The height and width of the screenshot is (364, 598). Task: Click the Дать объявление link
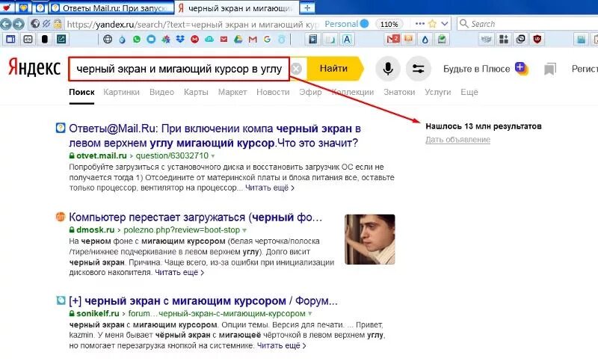click(x=457, y=140)
